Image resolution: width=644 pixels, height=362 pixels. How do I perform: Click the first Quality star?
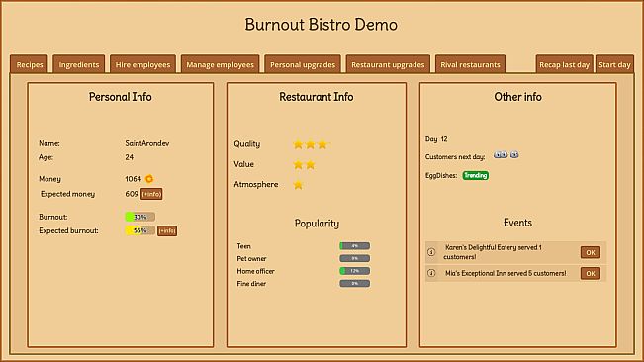(298, 144)
